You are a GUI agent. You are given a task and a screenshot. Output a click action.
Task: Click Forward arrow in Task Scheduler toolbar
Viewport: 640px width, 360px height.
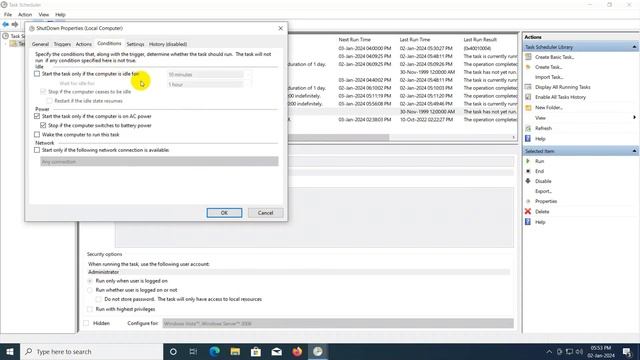(15, 24)
